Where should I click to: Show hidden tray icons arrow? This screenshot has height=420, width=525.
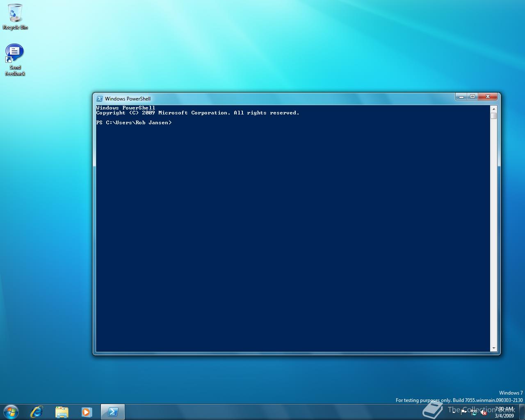pos(454,412)
